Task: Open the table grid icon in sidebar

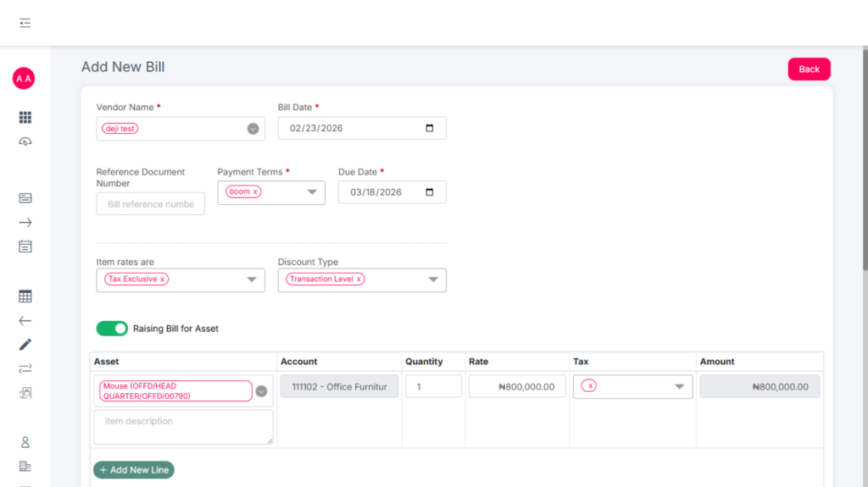Action: click(25, 296)
